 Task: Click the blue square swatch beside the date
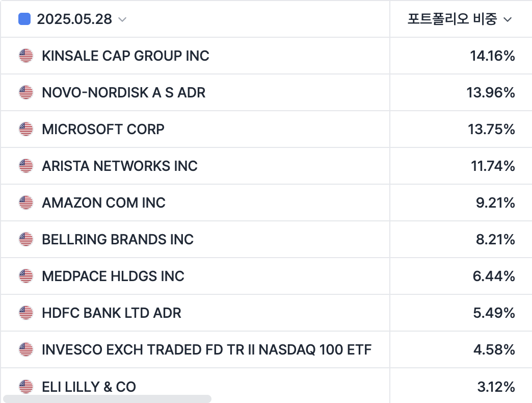click(24, 19)
